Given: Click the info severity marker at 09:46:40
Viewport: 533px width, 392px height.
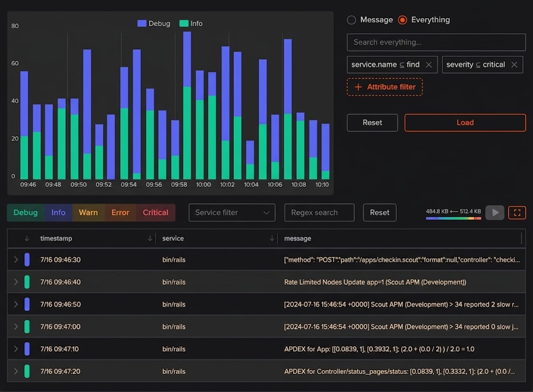Looking at the screenshot, I should point(27,282).
